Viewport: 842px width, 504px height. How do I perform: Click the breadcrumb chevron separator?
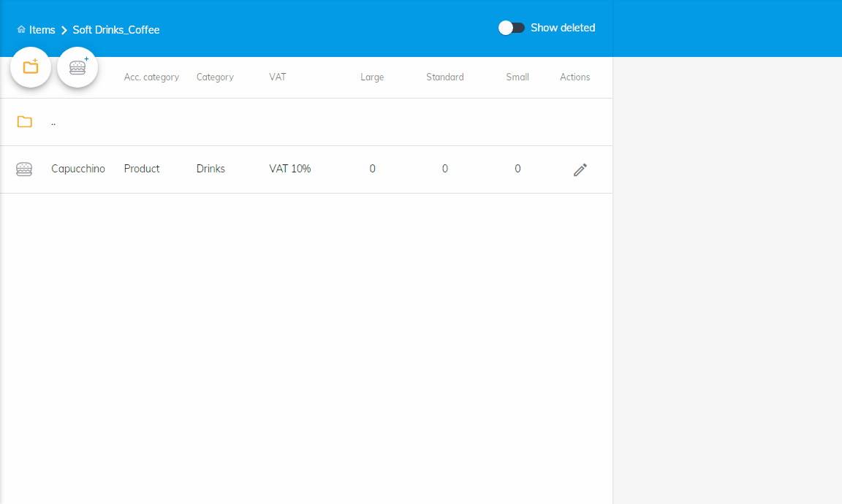coord(64,30)
